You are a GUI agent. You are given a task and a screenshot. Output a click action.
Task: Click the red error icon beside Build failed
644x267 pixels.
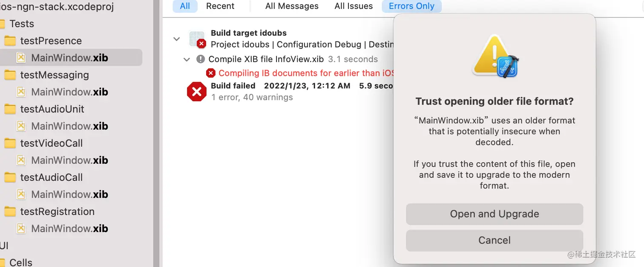coord(197,91)
